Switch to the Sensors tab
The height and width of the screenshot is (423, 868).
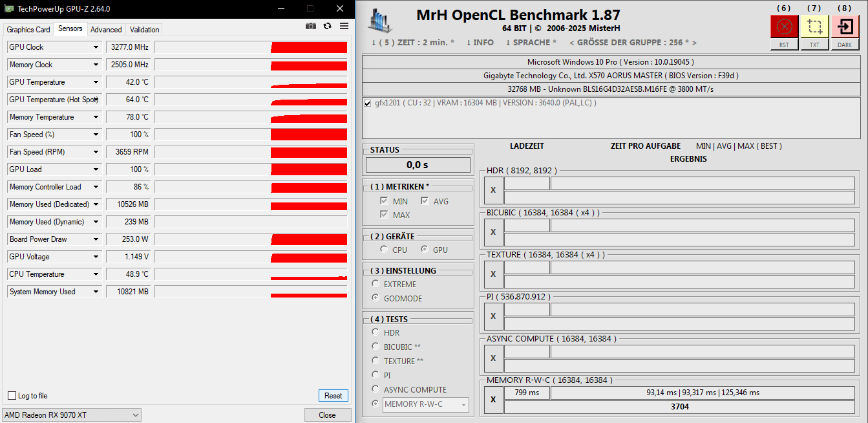[70, 28]
